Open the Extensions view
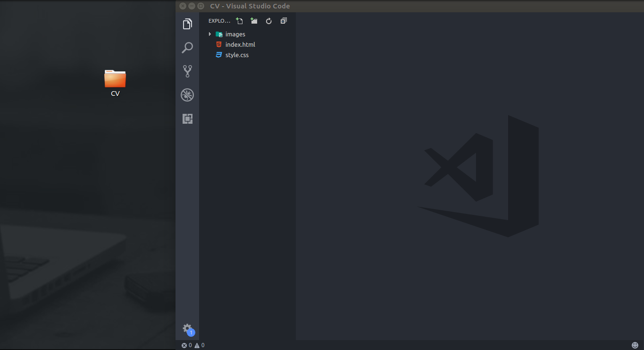 click(187, 119)
